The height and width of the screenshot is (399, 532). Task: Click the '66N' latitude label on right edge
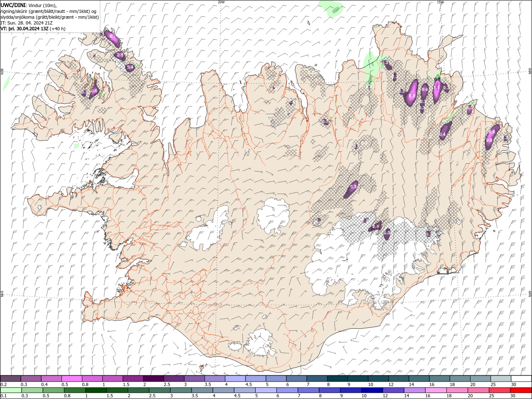530,71
